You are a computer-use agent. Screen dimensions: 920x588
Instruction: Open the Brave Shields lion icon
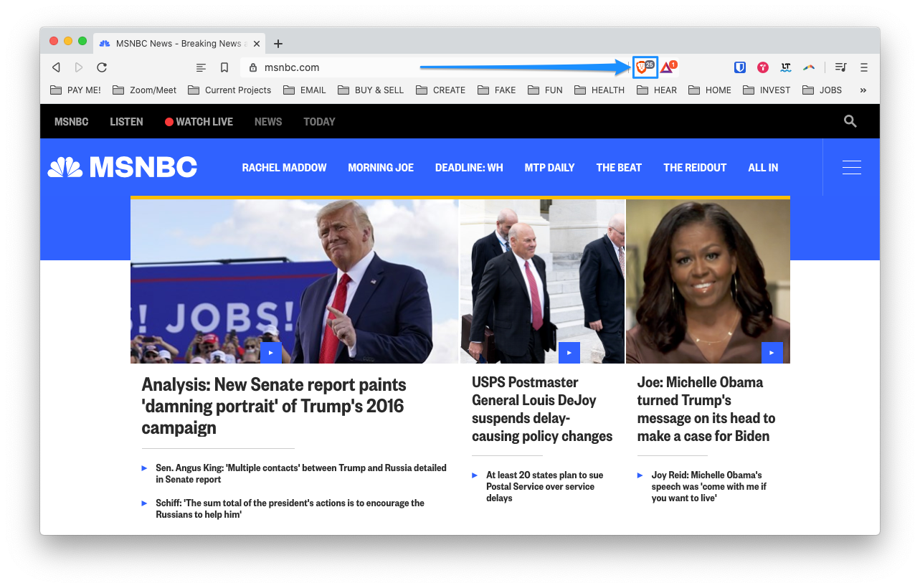(645, 67)
